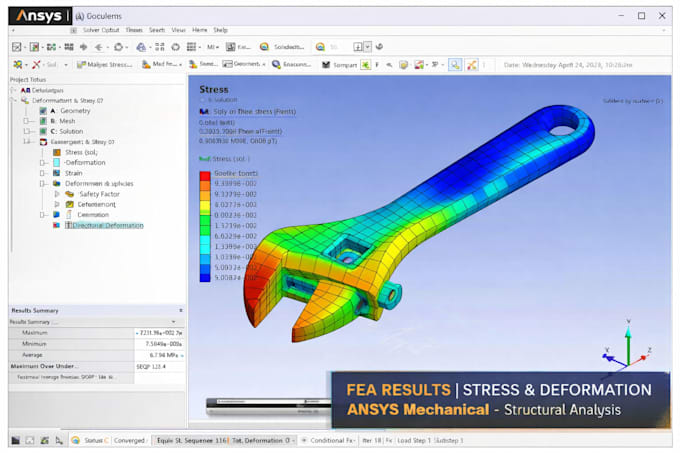This screenshot has width=680, height=453.
Task: Open the Shelp menu
Action: tap(220, 30)
